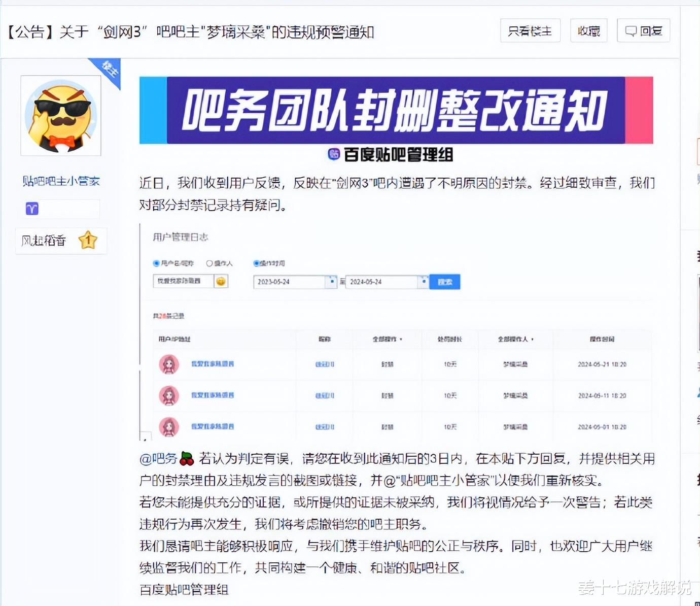
Task: Click the blue 搜索 search button
Action: click(x=445, y=282)
